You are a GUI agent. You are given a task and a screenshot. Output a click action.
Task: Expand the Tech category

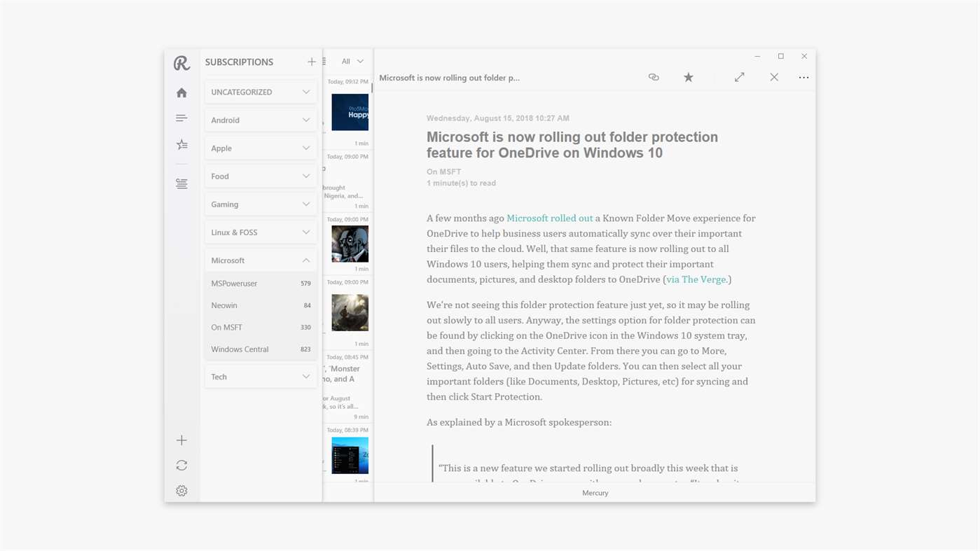coord(261,377)
